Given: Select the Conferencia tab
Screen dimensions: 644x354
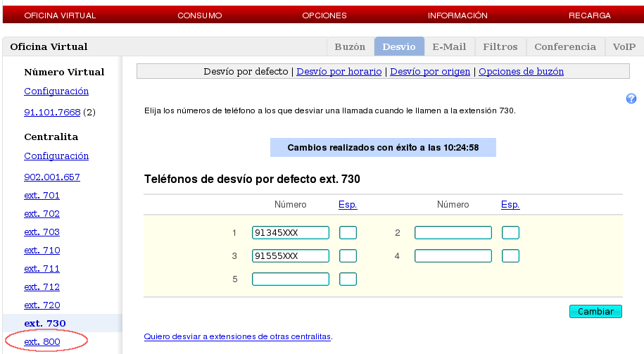Looking at the screenshot, I should [564, 47].
